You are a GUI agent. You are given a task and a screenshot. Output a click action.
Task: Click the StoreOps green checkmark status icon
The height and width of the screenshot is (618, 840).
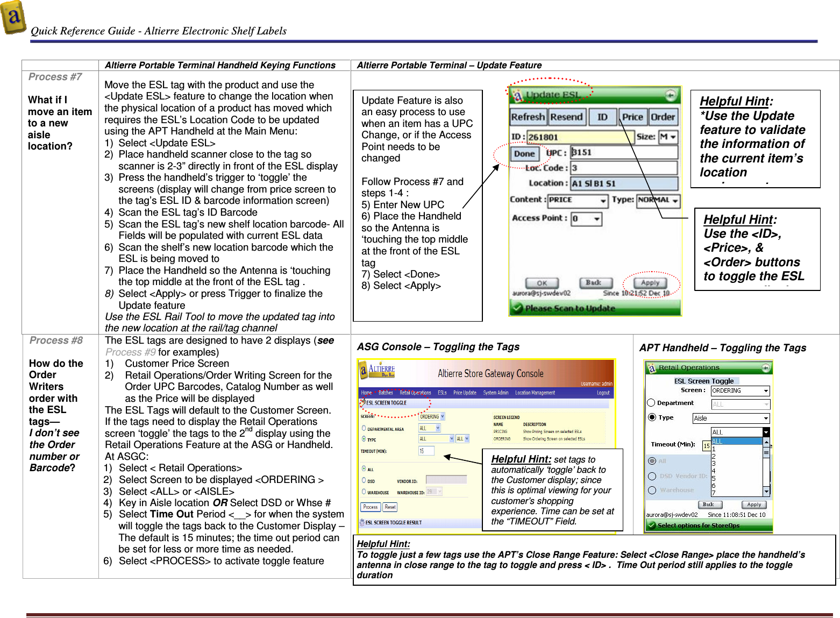pos(651,525)
